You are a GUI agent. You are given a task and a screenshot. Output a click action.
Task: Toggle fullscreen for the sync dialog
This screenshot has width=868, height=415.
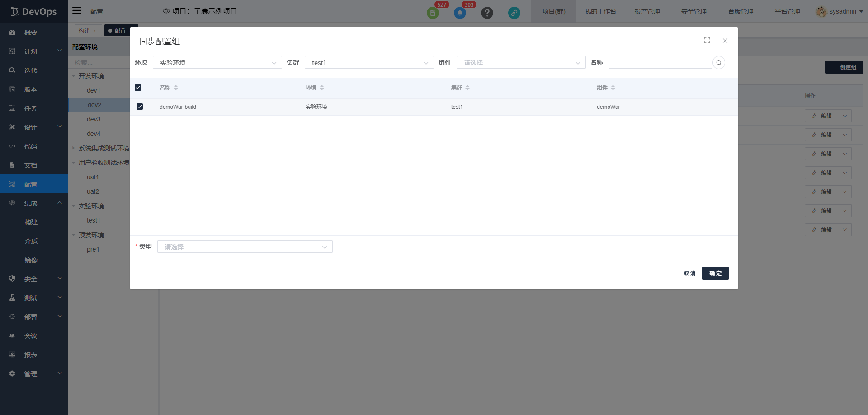pyautogui.click(x=707, y=41)
